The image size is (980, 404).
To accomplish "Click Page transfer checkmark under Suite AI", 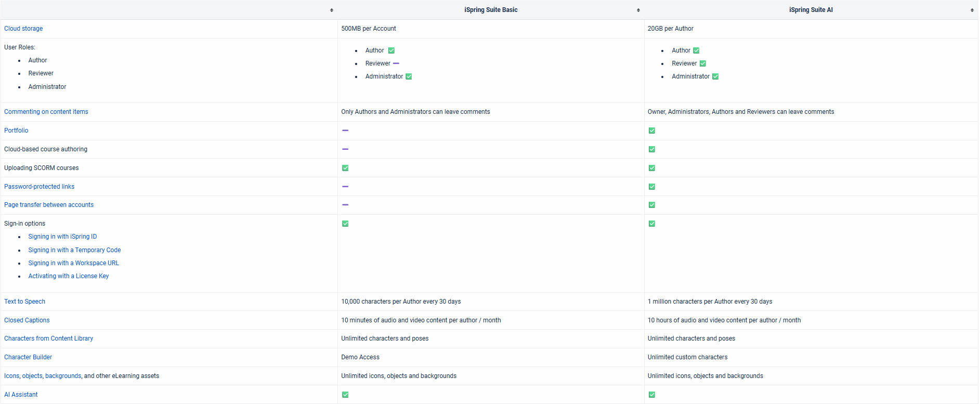I will click(651, 205).
